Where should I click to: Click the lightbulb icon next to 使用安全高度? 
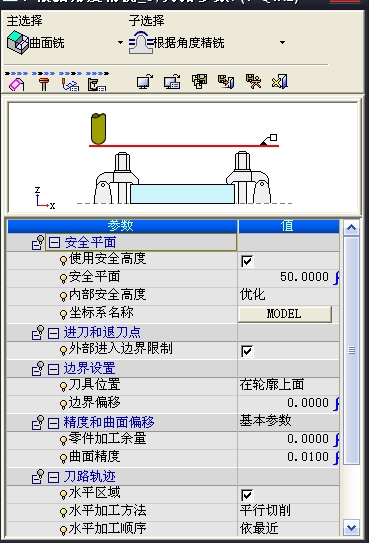pyautogui.click(x=63, y=260)
